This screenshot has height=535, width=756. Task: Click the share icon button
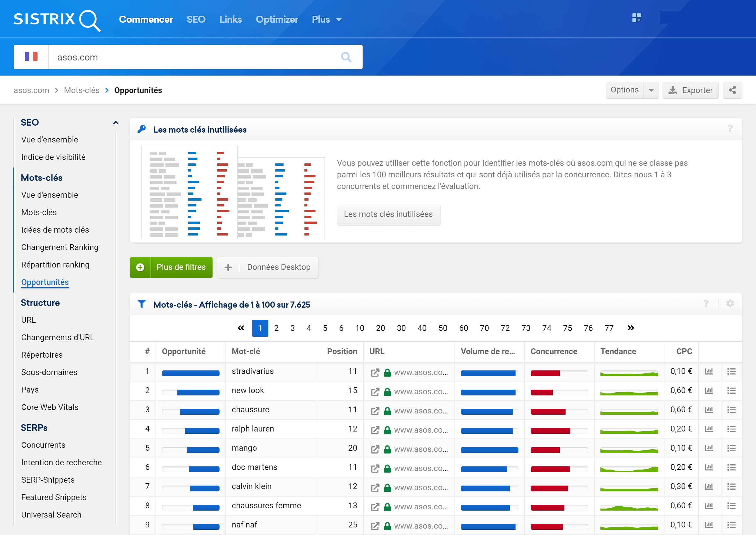coord(732,90)
